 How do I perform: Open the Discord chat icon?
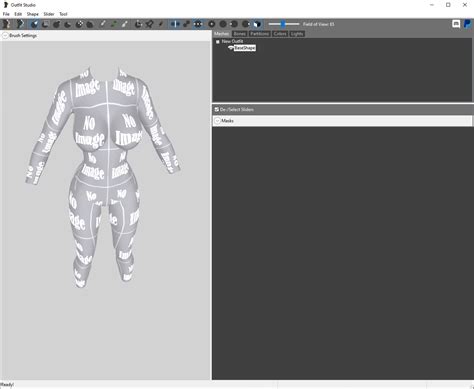pos(456,24)
